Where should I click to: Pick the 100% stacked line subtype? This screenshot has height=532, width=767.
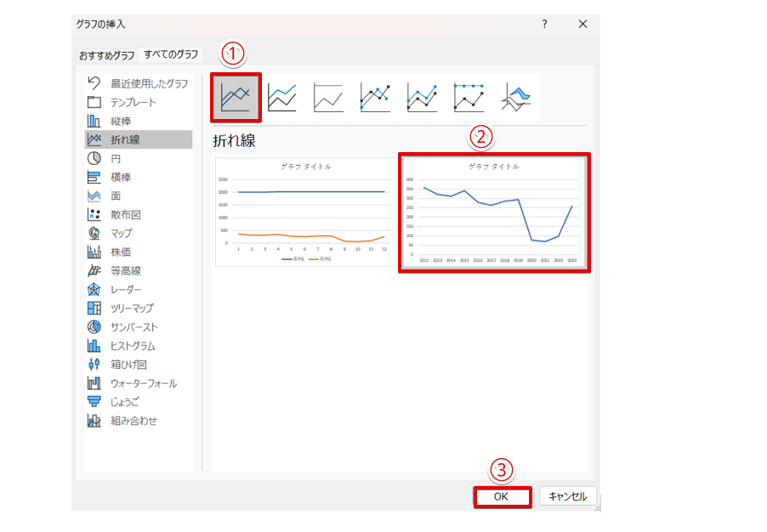[x=328, y=98]
